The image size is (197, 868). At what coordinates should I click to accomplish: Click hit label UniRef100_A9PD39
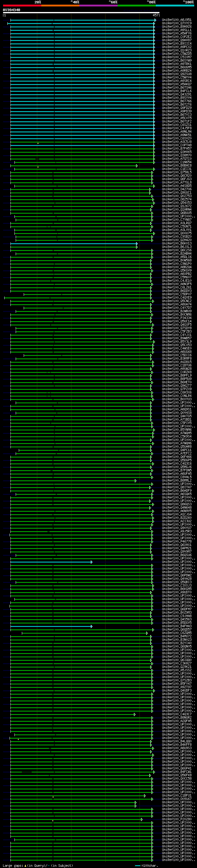click(x=176, y=111)
